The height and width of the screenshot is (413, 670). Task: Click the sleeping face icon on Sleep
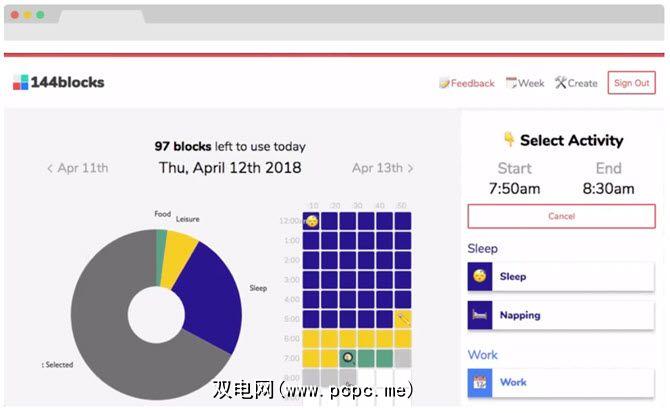click(480, 277)
